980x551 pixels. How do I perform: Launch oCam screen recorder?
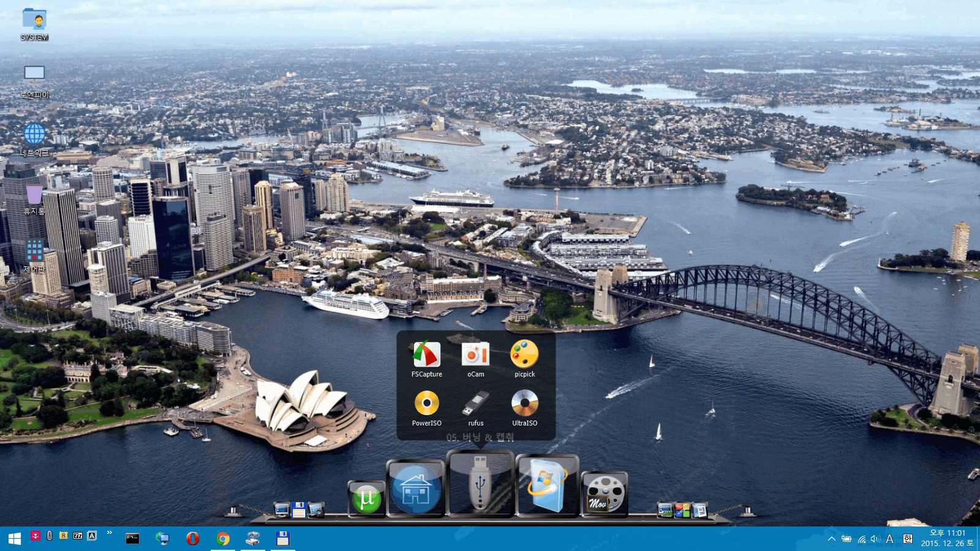[476, 359]
